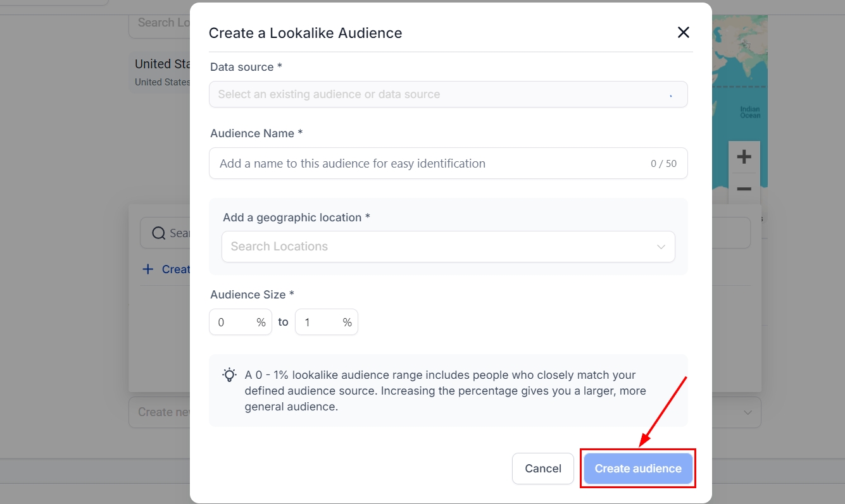845x504 pixels.
Task: Click the blue plus icon beside Create
Action: (x=148, y=269)
